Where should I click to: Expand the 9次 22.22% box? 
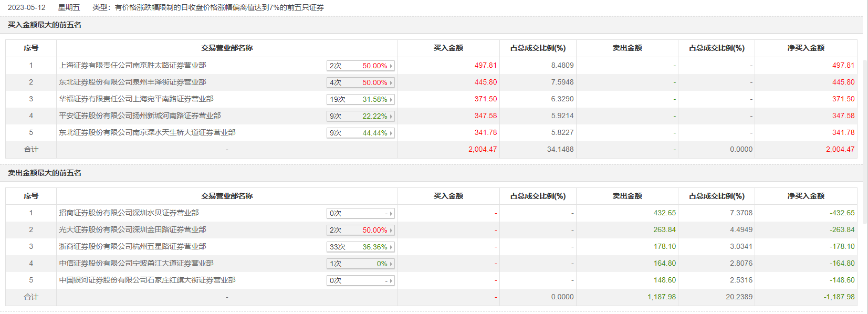pyautogui.click(x=360, y=116)
